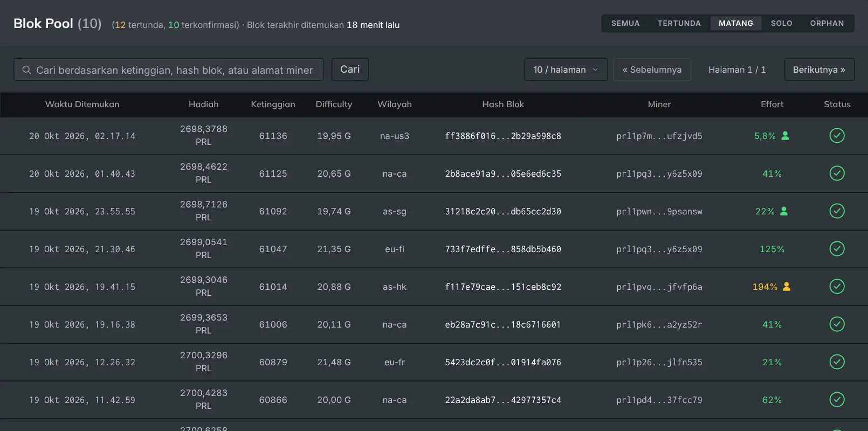Open miner address prl1p7m...ufzjvd5

click(659, 136)
